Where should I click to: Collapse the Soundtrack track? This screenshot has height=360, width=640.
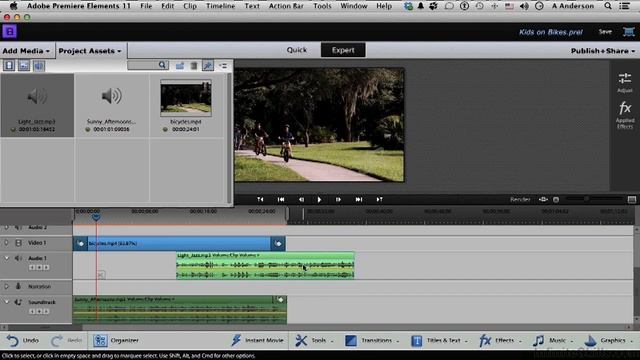6,302
